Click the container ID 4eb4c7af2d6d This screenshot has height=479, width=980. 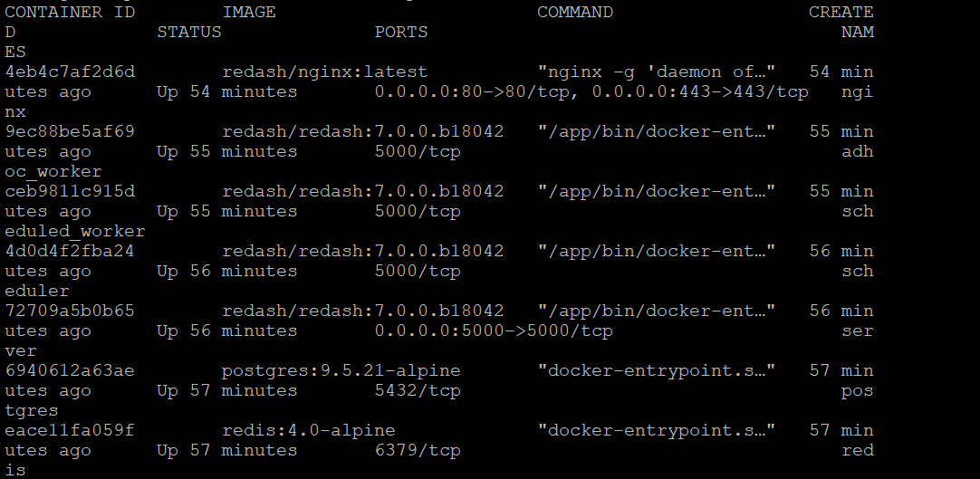click(70, 72)
